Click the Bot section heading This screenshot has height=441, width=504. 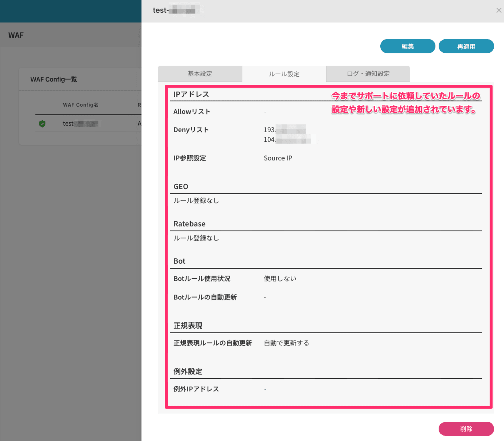[x=179, y=261]
